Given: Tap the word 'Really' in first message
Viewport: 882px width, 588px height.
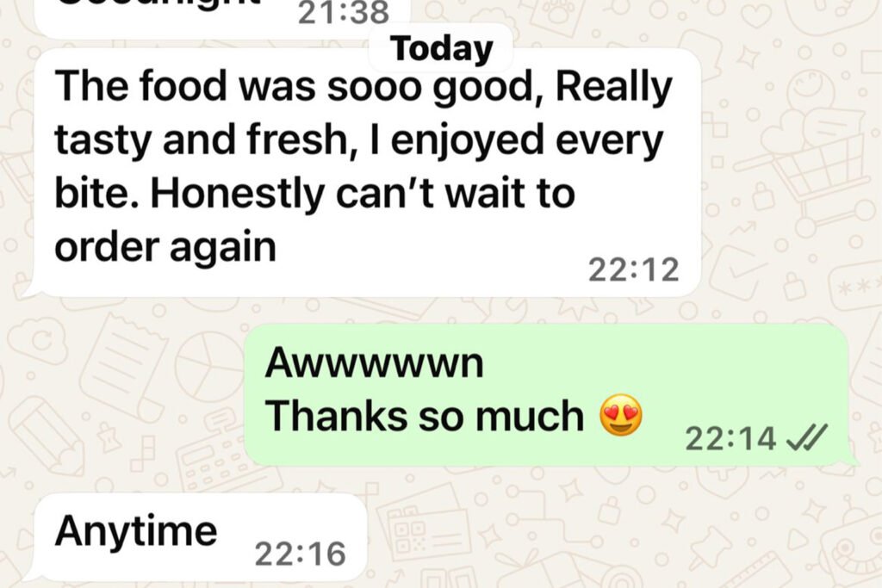Looking at the screenshot, I should point(613,88).
